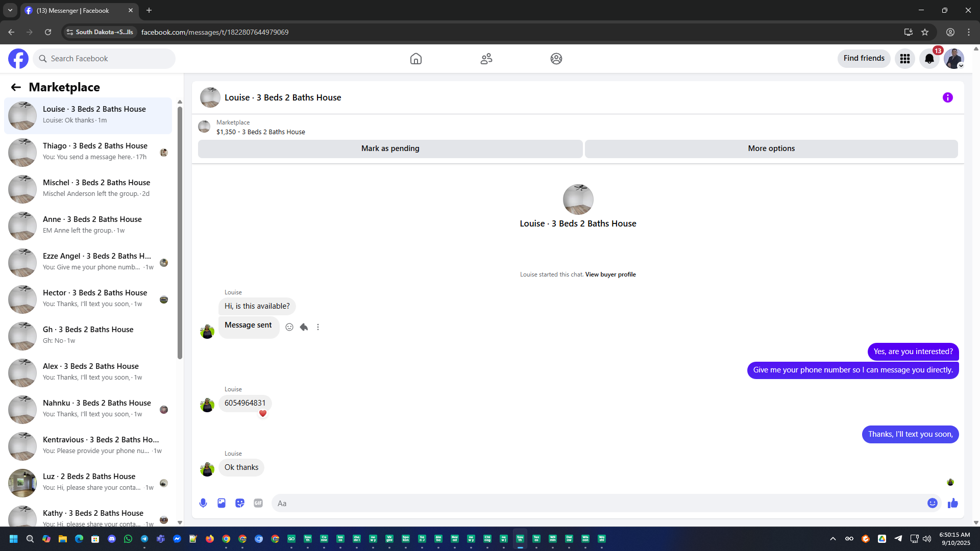Image resolution: width=980 pixels, height=551 pixels.
Task: Open more options for "Message sent"
Action: coord(318,327)
